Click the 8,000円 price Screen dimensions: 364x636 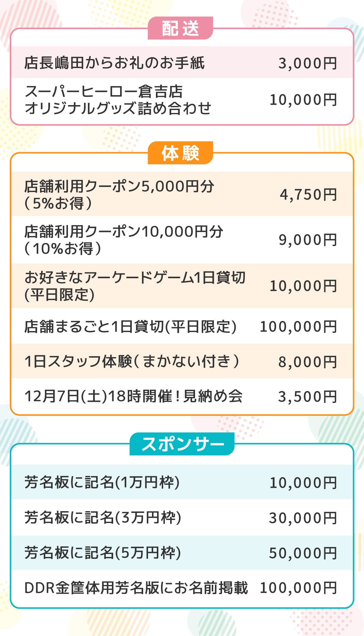307,362
